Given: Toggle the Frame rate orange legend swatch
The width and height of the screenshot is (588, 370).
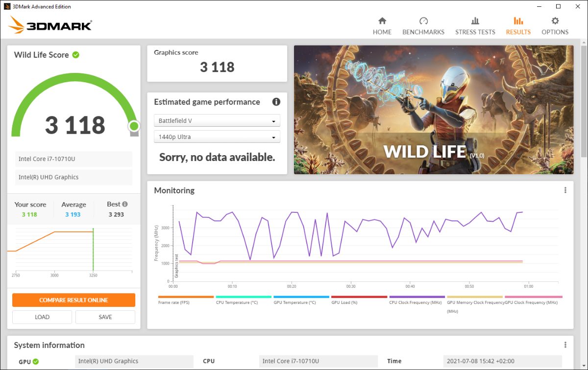Looking at the screenshot, I should 186,297.
